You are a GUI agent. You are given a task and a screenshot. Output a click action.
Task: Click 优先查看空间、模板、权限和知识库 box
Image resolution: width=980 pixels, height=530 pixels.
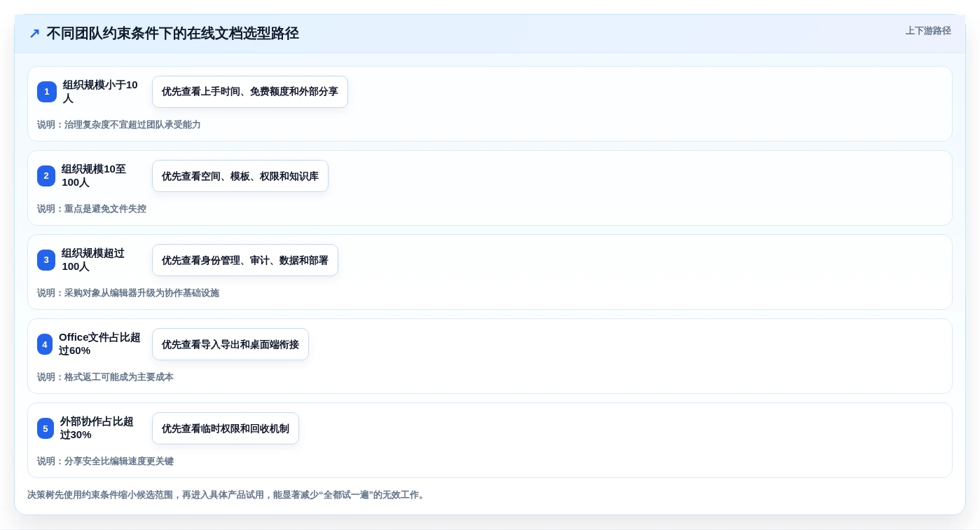[x=240, y=176]
